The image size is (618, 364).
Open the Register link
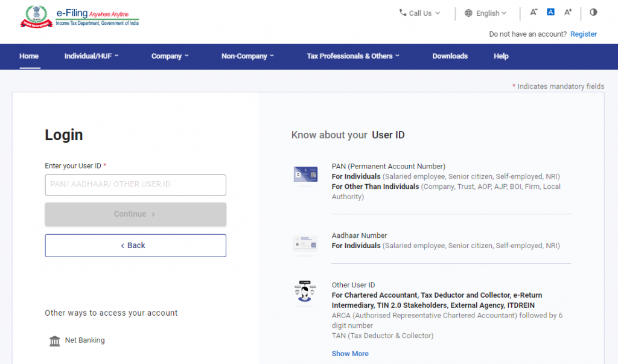(x=583, y=34)
